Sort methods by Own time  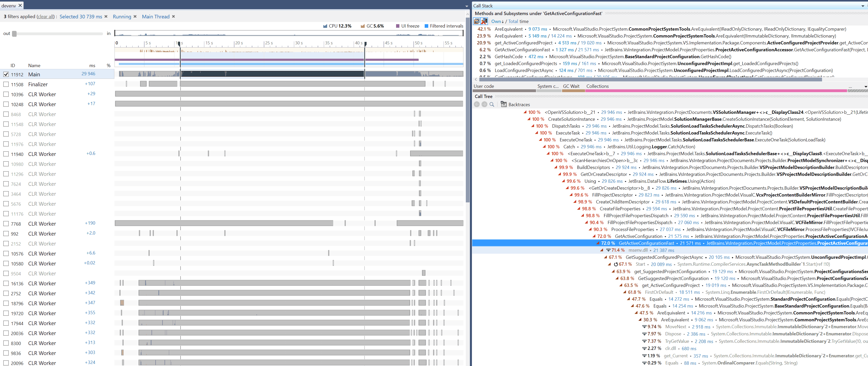[x=497, y=21]
